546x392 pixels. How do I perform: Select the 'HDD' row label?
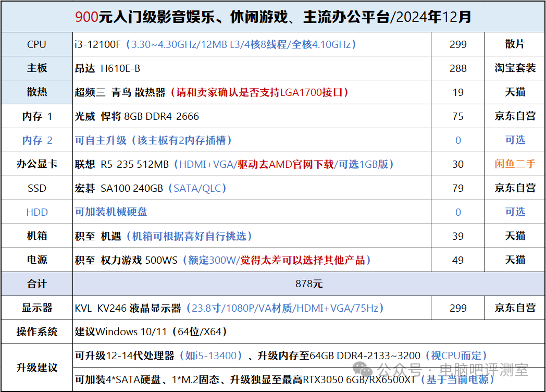(x=36, y=212)
